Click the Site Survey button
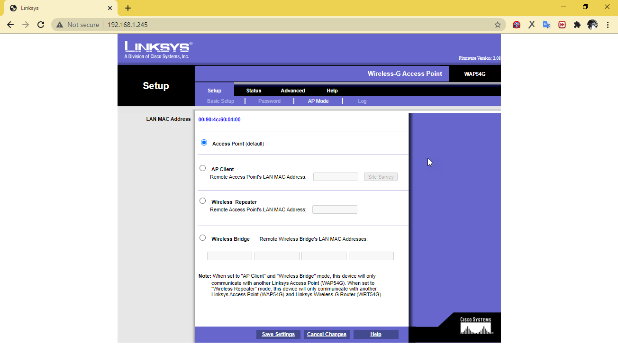The width and height of the screenshot is (618, 364). [381, 177]
